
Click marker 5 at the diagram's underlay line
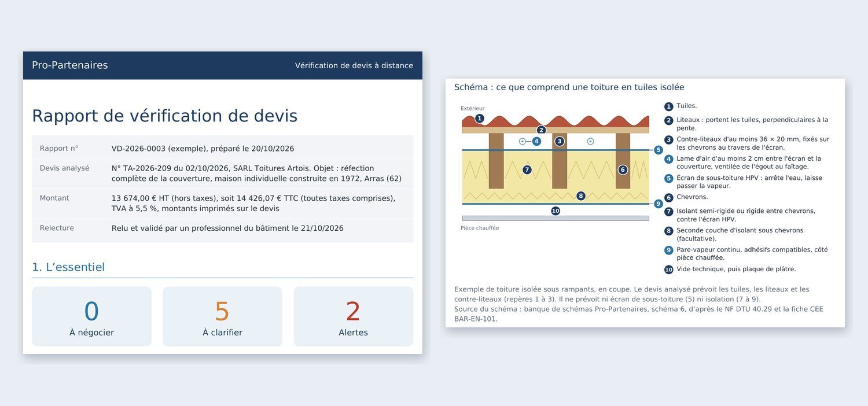(x=658, y=150)
